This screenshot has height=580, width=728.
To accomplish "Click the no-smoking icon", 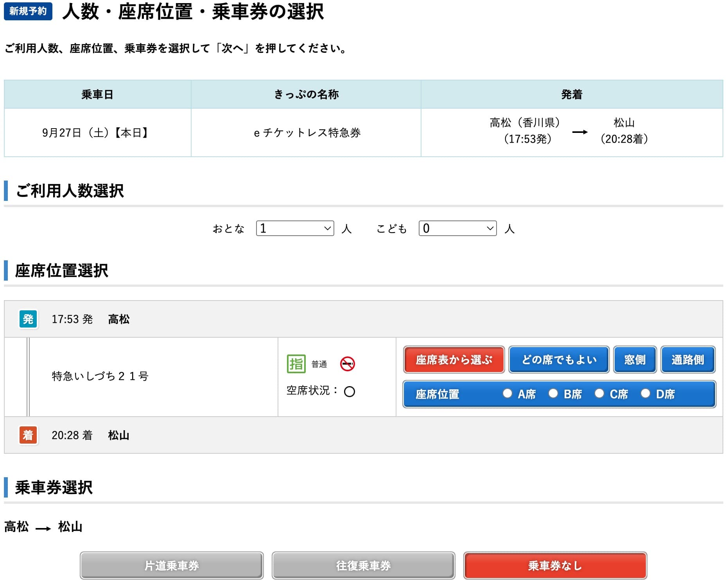I will pos(347,364).
